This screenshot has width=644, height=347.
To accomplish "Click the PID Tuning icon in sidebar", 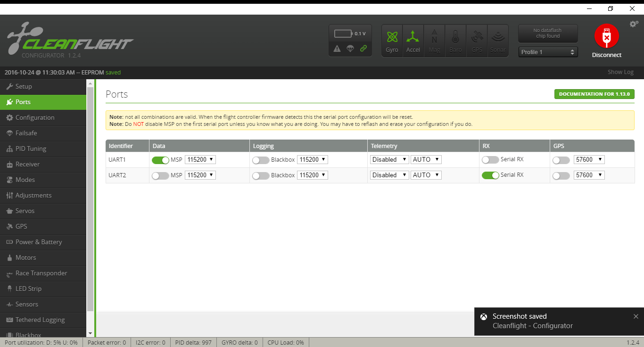I will click(x=9, y=149).
